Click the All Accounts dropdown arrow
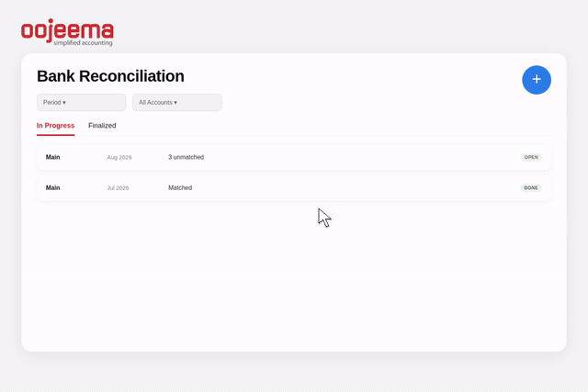588x392 pixels. pyautogui.click(x=175, y=103)
